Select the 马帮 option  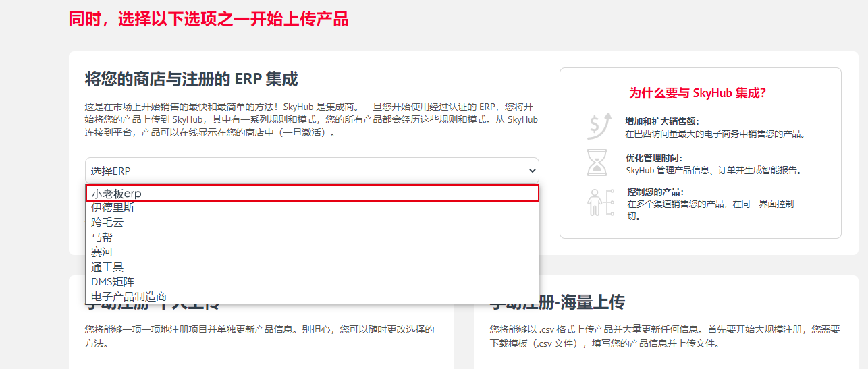[313, 237]
